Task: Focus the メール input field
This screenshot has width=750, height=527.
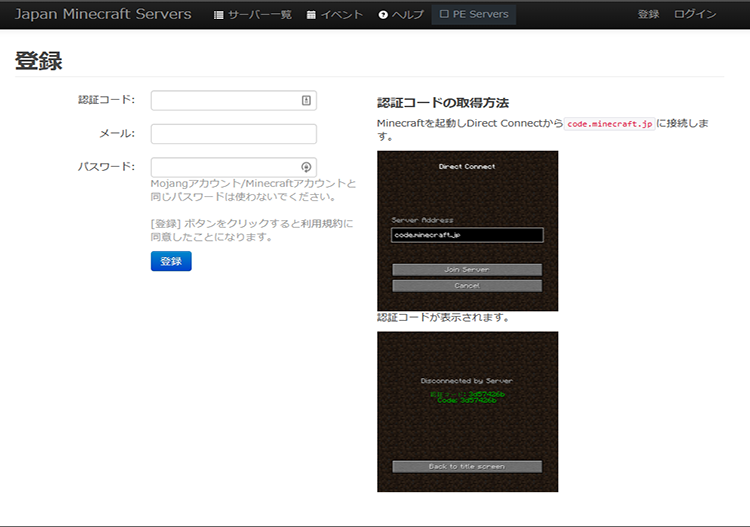Action: coord(233,134)
